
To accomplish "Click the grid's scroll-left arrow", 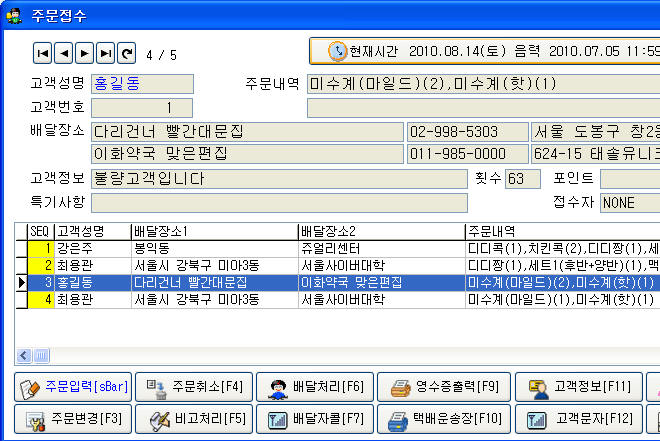I will (x=24, y=356).
